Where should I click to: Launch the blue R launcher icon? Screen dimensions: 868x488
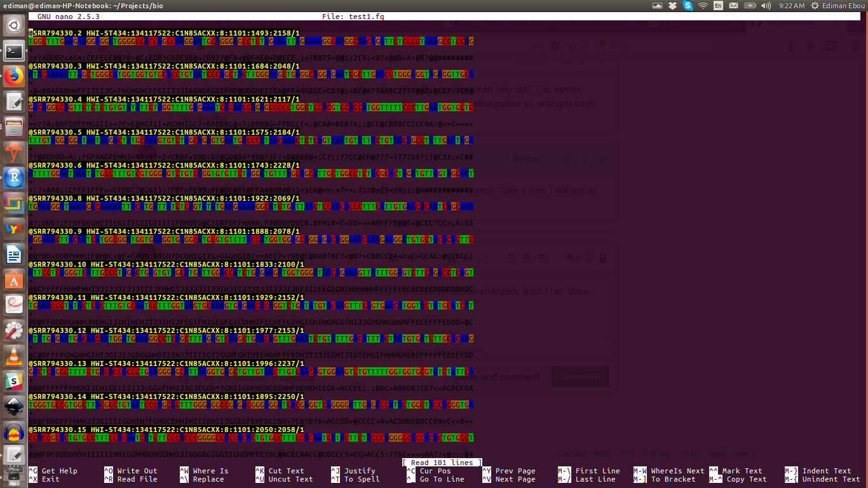pyautogui.click(x=14, y=178)
